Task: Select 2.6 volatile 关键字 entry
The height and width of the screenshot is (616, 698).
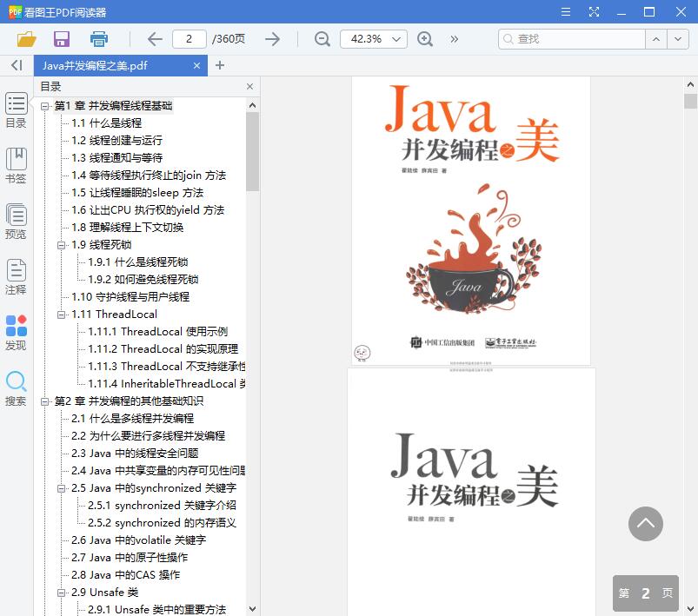Action: (139, 540)
